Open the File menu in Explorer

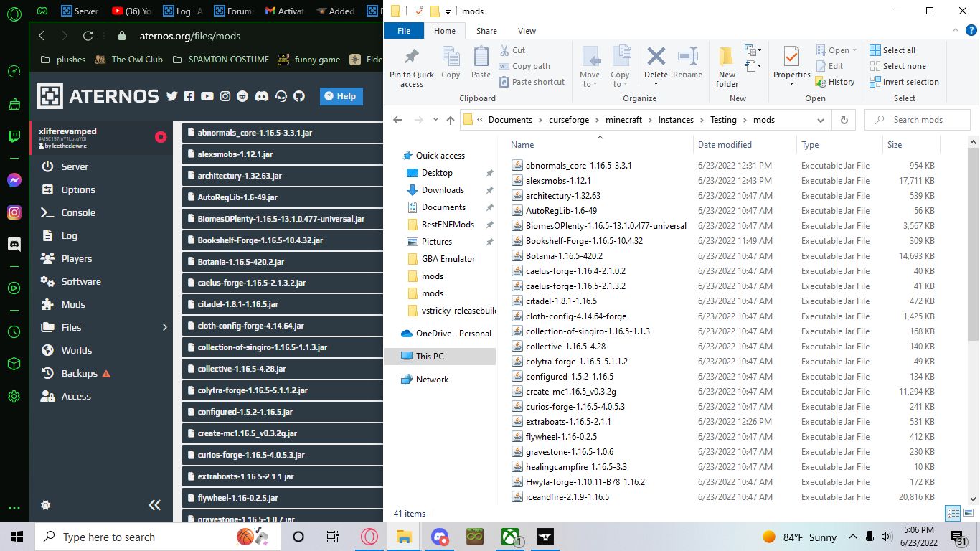pos(404,31)
